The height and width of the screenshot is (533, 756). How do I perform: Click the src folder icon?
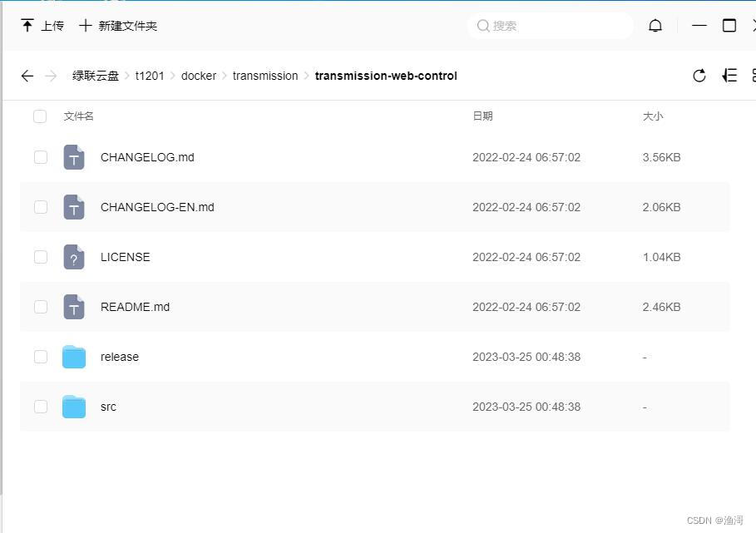(74, 407)
